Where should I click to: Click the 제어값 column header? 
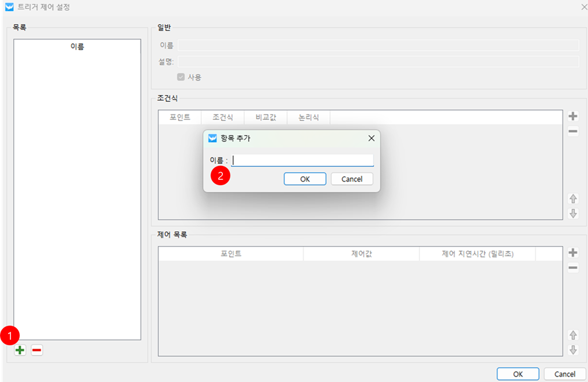(x=361, y=254)
